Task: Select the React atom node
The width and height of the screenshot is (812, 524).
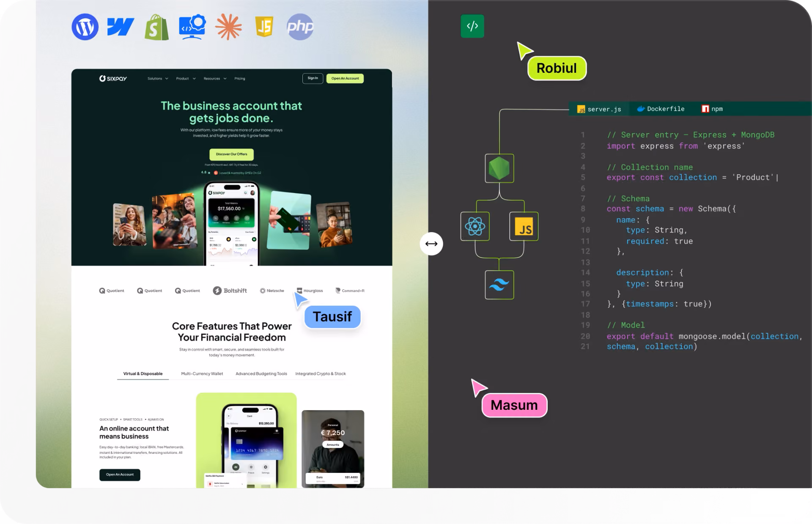Action: pyautogui.click(x=475, y=226)
